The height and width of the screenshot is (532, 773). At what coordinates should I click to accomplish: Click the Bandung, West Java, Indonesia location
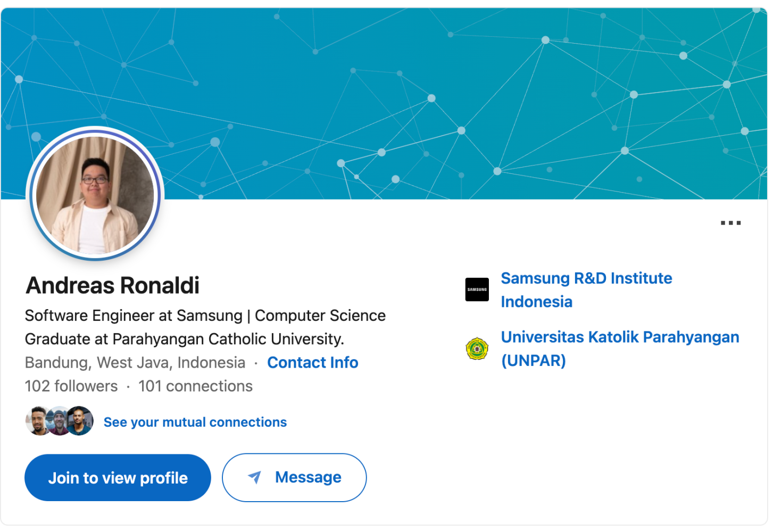click(x=135, y=363)
